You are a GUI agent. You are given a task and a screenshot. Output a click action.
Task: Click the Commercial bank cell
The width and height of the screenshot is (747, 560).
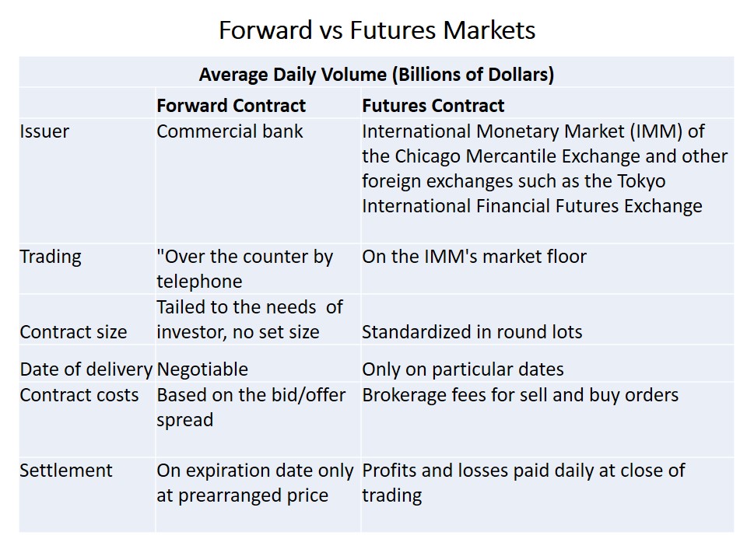[230, 131]
